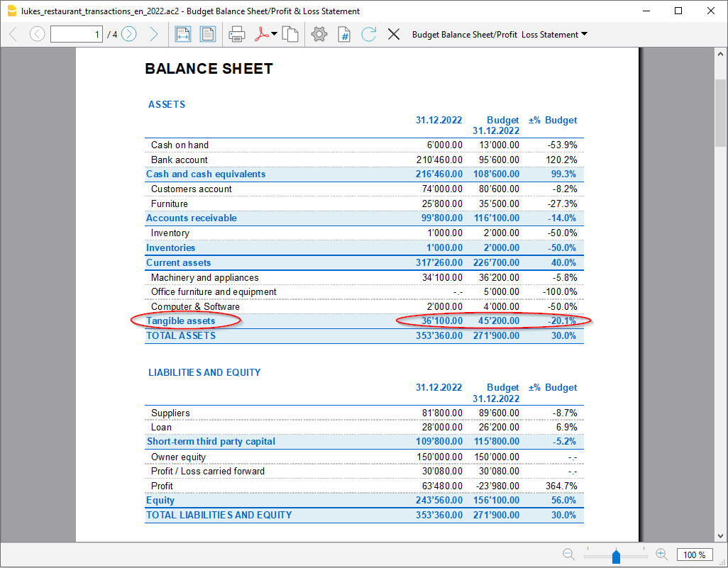Zoom out with the minus magnifier

[x=568, y=555]
